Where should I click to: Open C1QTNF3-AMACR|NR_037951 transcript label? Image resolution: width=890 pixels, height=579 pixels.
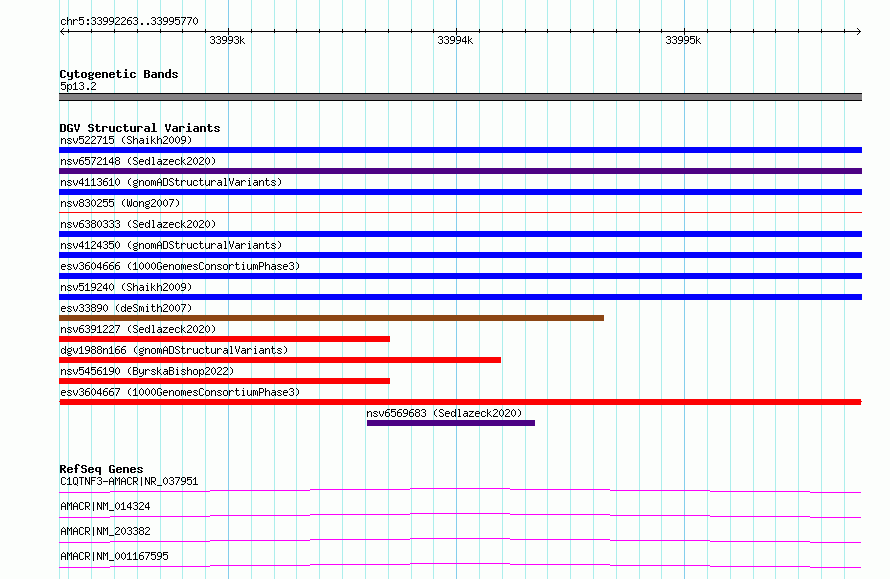click(129, 481)
